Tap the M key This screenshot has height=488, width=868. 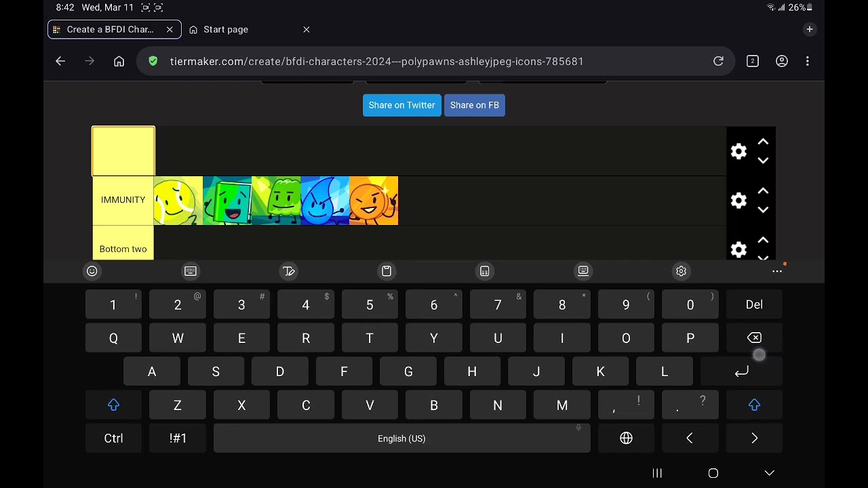coord(562,405)
